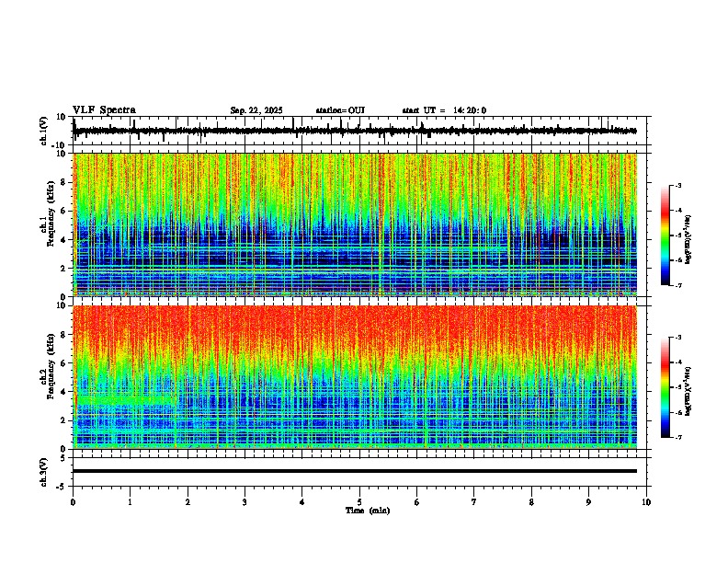
Task: Click the "VLF Spectra" title text
Action: 104,110
